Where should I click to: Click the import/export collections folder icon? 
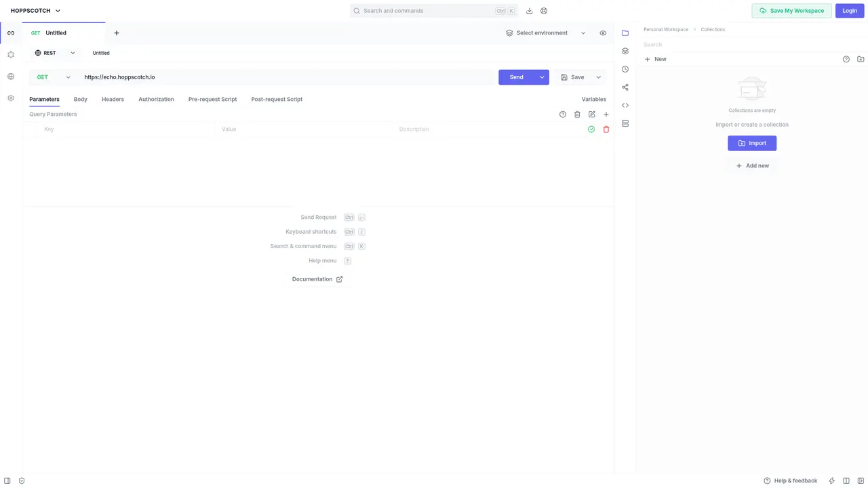point(861,60)
